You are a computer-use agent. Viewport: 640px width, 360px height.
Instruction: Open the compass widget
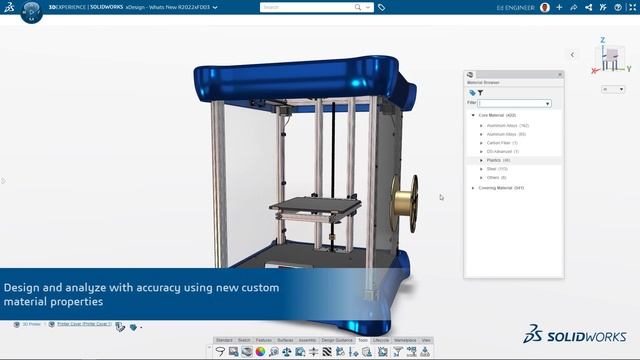coord(31,12)
